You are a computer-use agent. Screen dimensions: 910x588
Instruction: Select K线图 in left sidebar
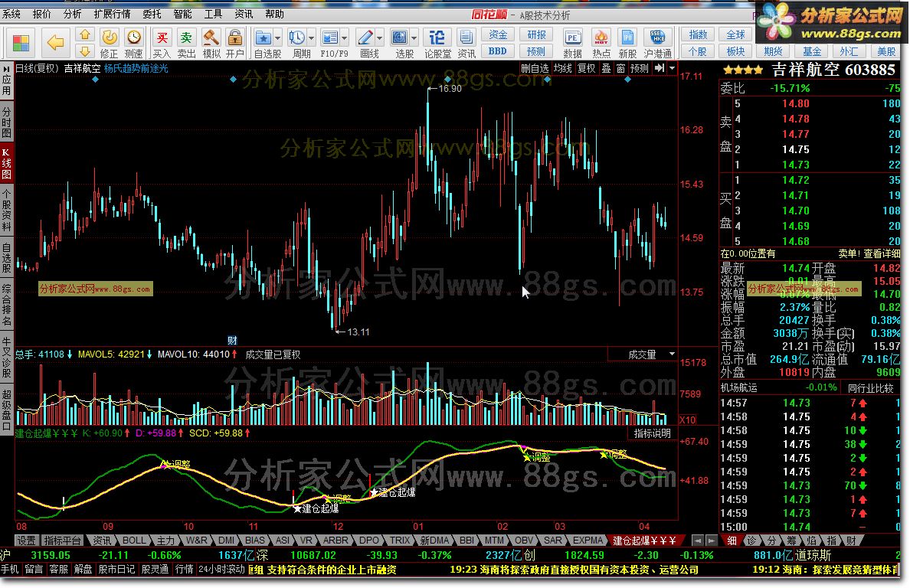6,164
